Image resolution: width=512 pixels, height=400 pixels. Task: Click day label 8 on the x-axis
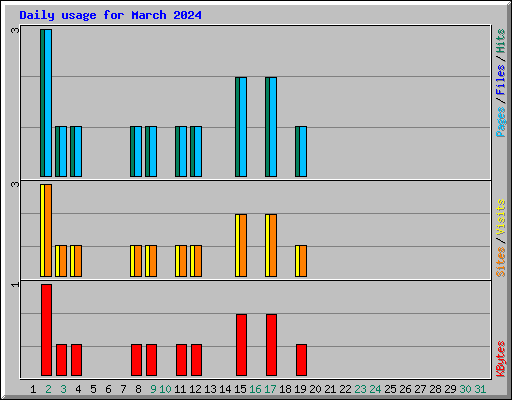(138, 389)
